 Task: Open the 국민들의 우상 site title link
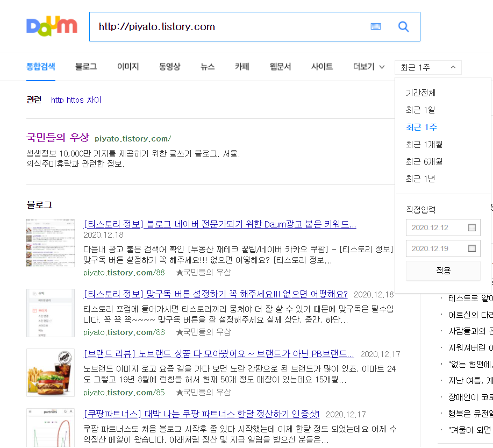pyautogui.click(x=58, y=138)
